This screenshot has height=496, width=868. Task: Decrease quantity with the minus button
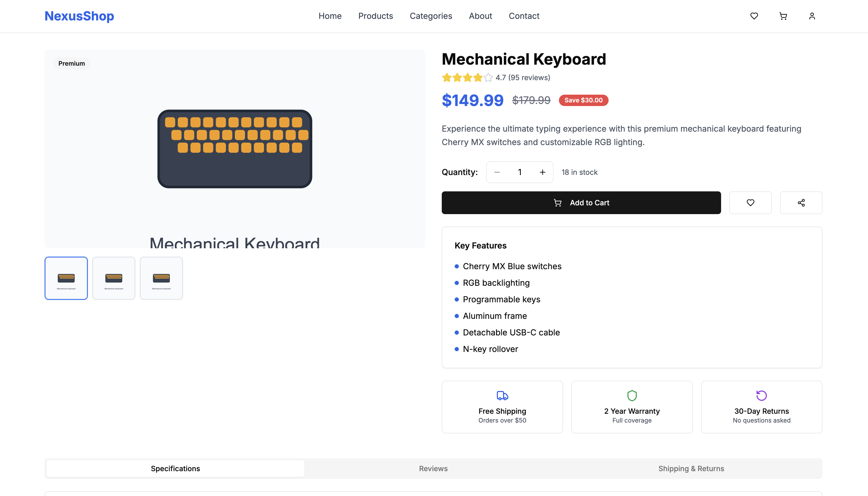[x=497, y=172]
